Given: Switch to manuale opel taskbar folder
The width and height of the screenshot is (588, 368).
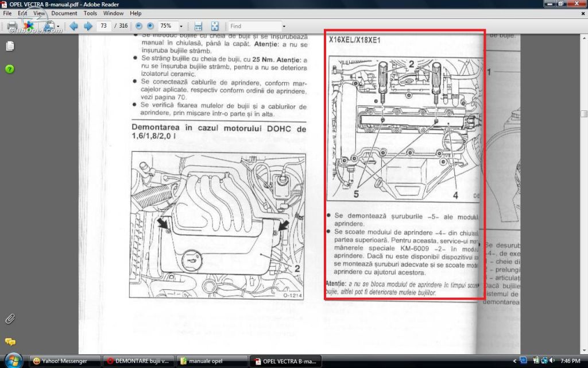Looking at the screenshot, I should 211,361.
